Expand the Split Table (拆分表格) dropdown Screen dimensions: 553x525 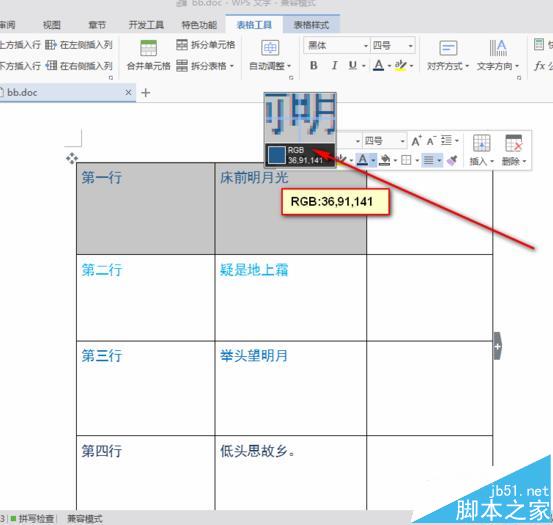point(232,66)
